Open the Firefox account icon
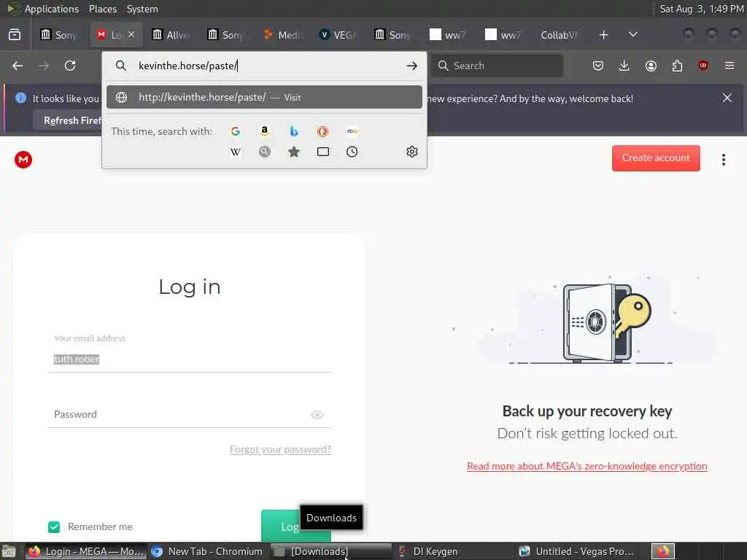The height and width of the screenshot is (560, 747). (651, 66)
